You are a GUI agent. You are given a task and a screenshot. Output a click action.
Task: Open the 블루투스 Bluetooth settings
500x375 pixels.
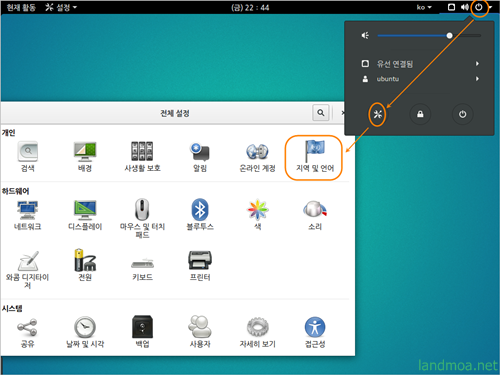(200, 215)
